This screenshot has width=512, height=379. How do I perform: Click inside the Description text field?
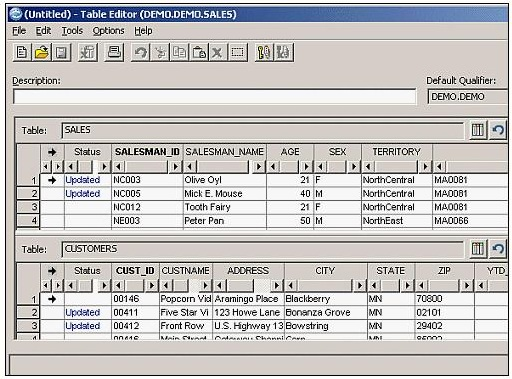(x=215, y=97)
